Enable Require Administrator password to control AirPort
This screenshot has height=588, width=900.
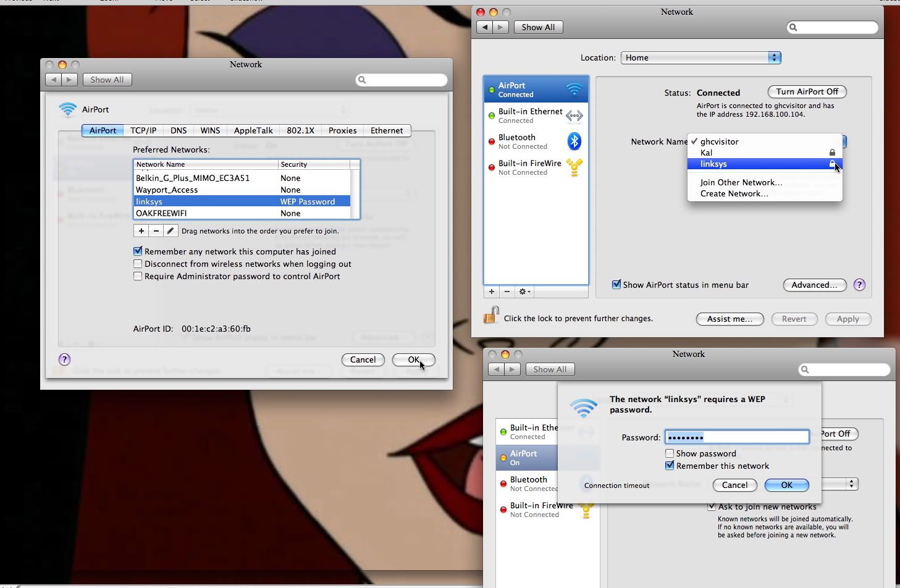tap(138, 276)
